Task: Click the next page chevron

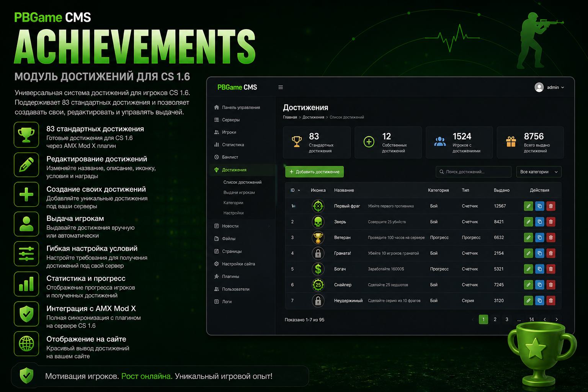Action: click(557, 319)
